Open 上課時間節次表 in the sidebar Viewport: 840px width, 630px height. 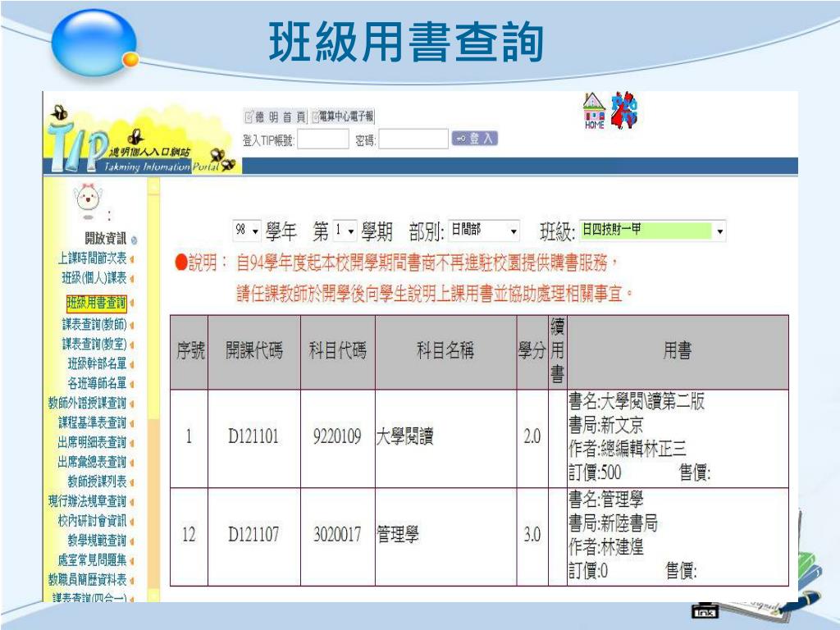pyautogui.click(x=92, y=258)
